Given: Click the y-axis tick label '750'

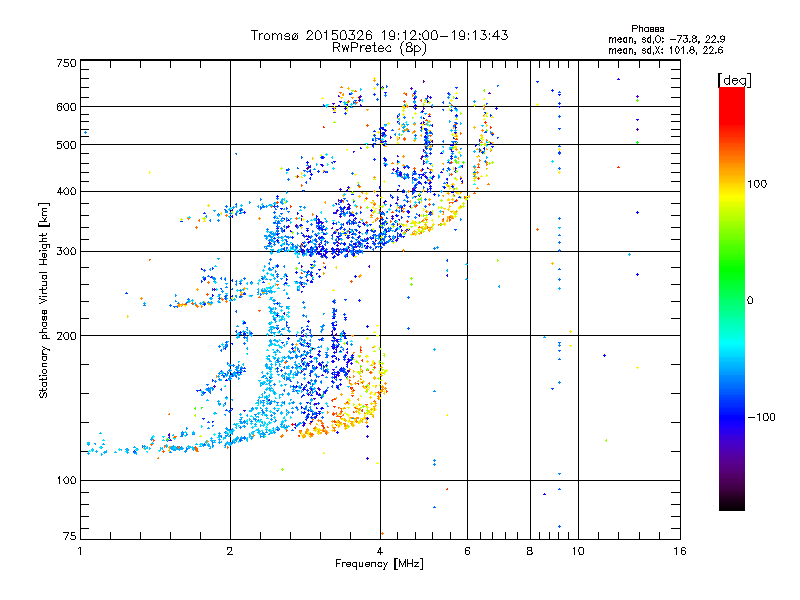Looking at the screenshot, I should [67, 63].
